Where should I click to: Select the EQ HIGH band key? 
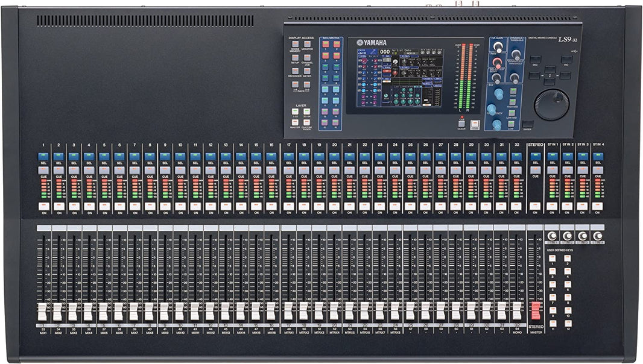(513, 91)
